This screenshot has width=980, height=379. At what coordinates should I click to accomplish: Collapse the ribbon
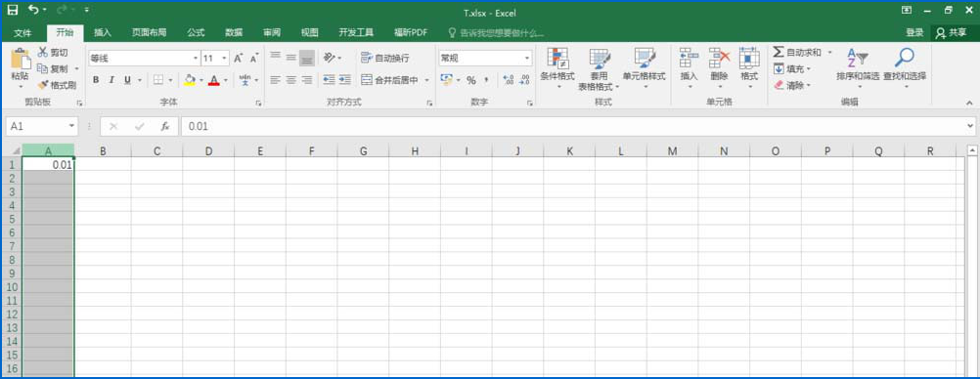[x=969, y=103]
